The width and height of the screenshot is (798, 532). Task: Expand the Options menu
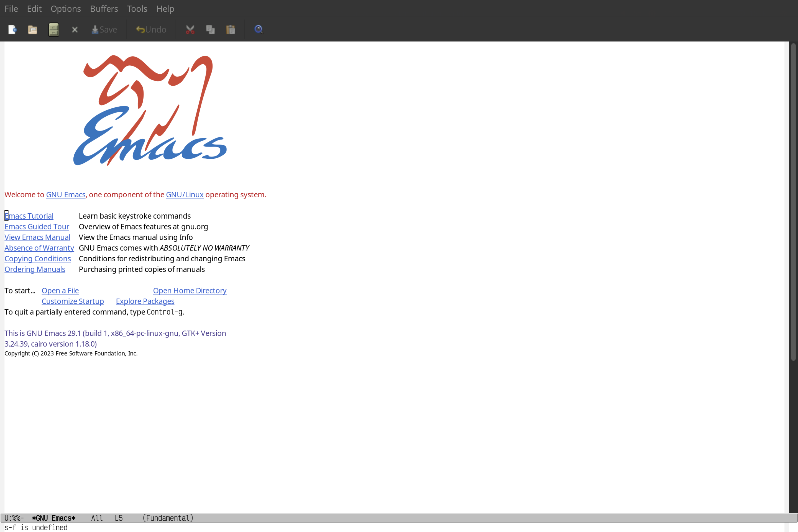click(x=65, y=8)
